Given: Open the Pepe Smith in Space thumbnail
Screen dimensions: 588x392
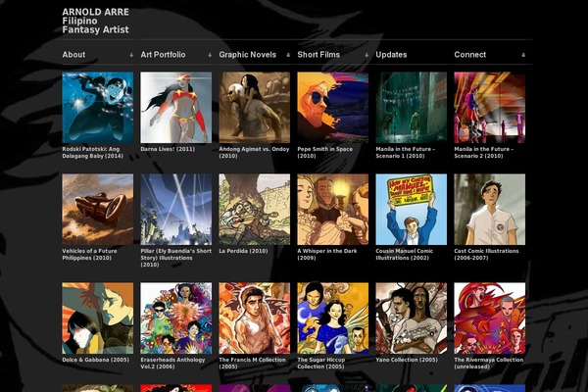Looking at the screenshot, I should click(332, 108).
